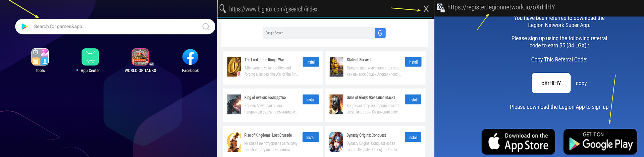The width and height of the screenshot is (644, 157).
Task: Install King of Avalon
Action: click(311, 100)
